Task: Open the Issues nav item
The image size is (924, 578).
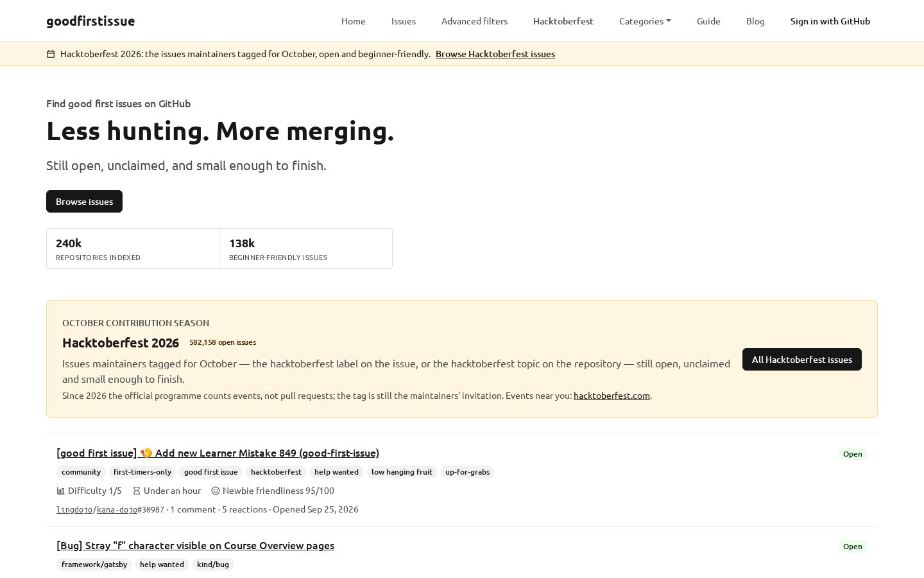Action: click(404, 21)
